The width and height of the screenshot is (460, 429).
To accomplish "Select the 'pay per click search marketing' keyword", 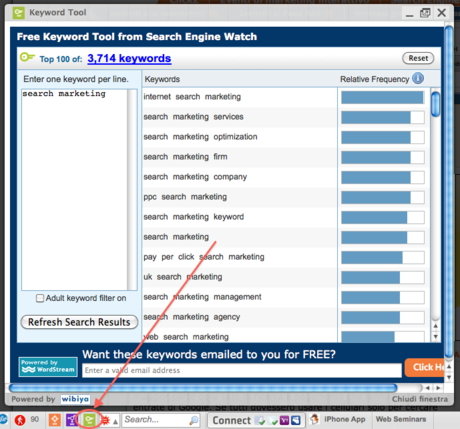I will pyautogui.click(x=204, y=257).
